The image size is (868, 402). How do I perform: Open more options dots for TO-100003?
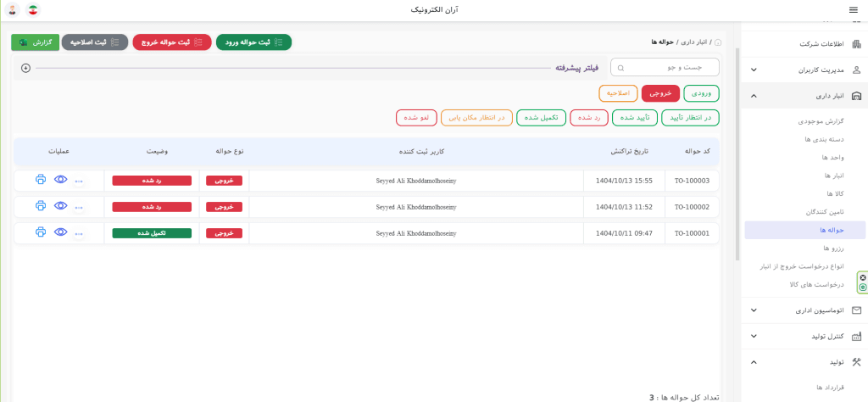pos(79,181)
